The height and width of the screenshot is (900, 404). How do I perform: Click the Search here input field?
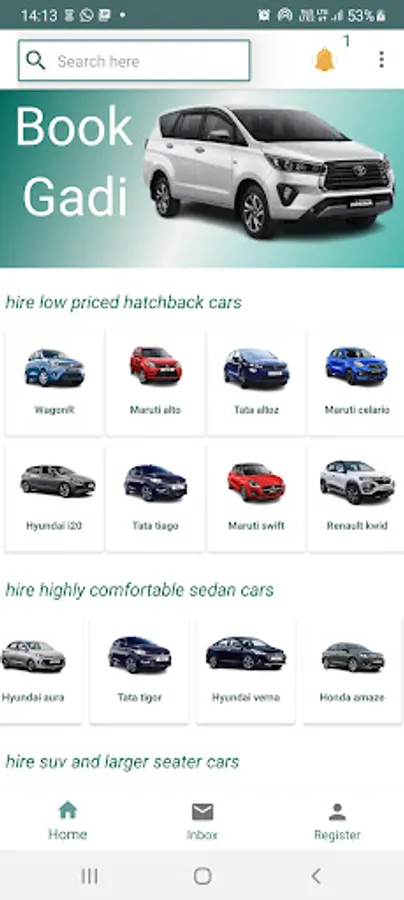click(x=134, y=60)
